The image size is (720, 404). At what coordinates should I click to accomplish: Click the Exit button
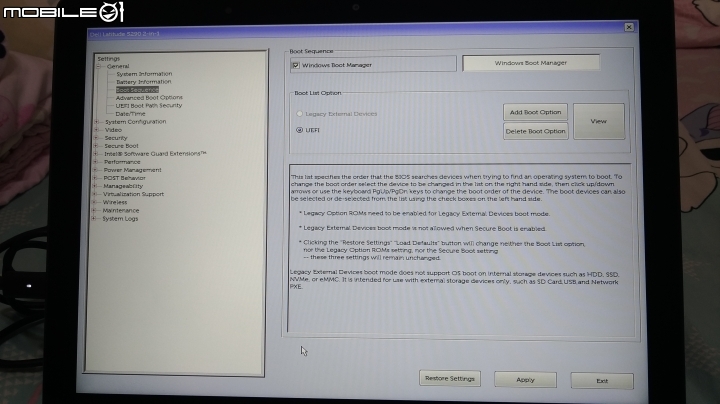tap(602, 381)
